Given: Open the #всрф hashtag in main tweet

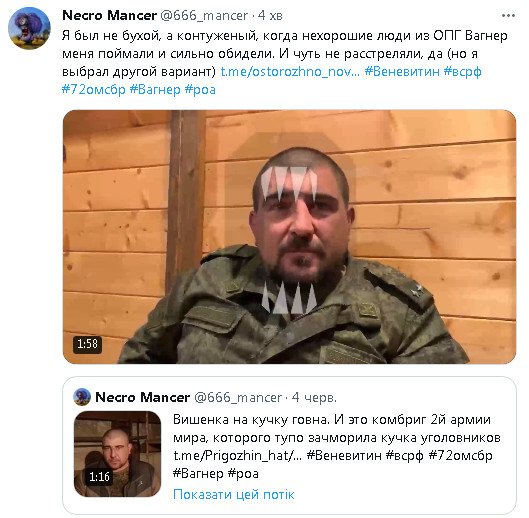Looking at the screenshot, I should click(463, 72).
